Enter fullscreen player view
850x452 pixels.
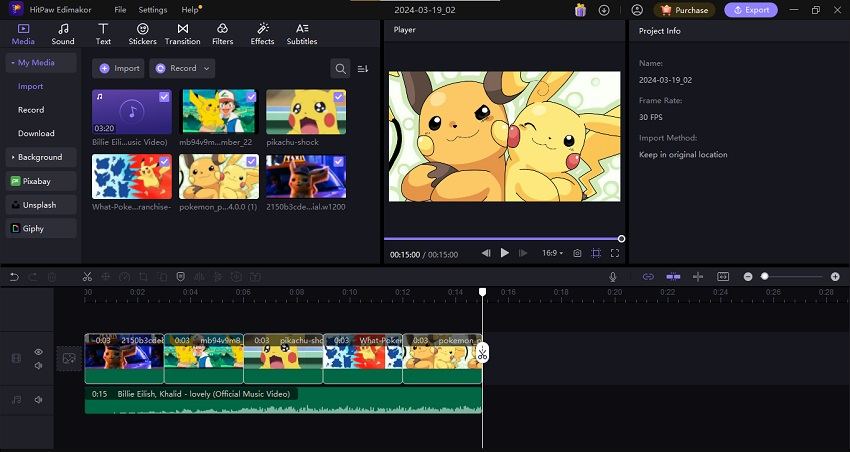(x=615, y=253)
